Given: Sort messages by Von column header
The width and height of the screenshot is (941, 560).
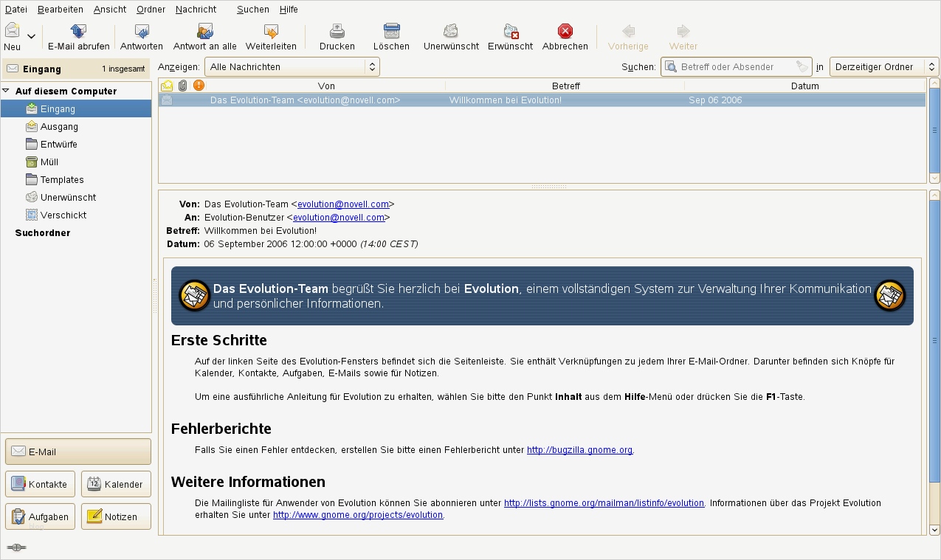Looking at the screenshot, I should coord(326,86).
